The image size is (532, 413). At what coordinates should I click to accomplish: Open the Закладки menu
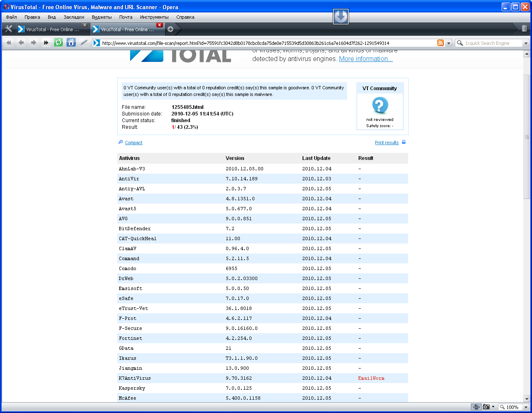(74, 17)
